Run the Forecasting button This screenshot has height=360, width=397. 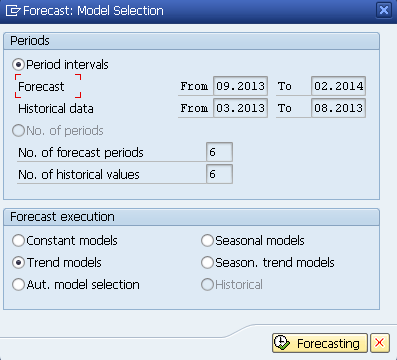[320, 343]
